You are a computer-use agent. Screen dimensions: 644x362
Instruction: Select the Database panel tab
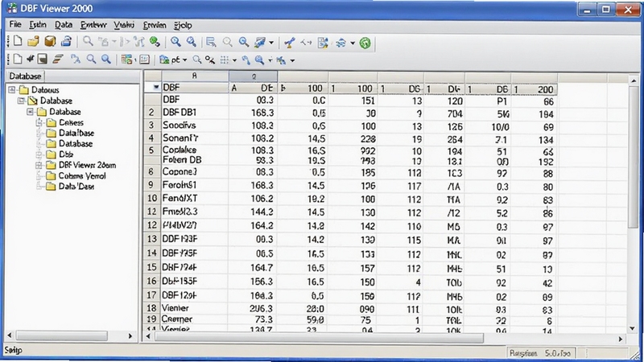25,76
